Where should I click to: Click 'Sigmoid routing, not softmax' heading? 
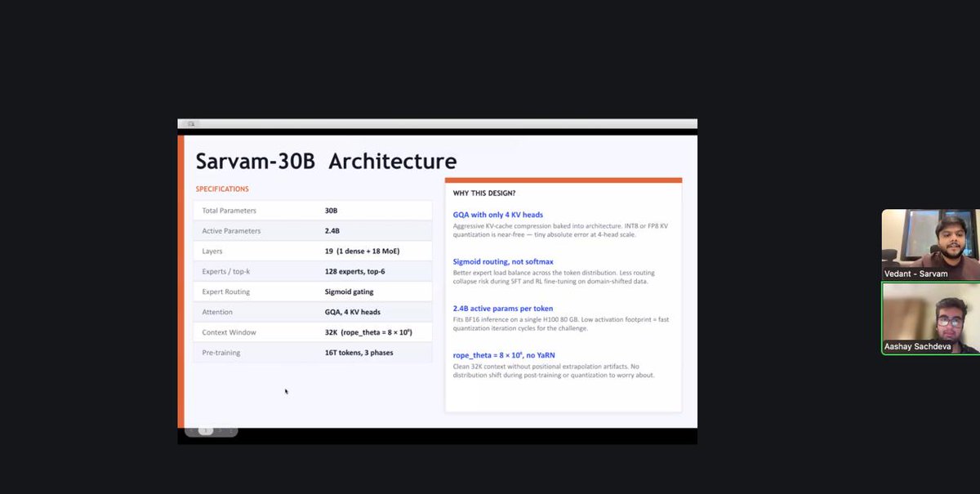point(503,262)
